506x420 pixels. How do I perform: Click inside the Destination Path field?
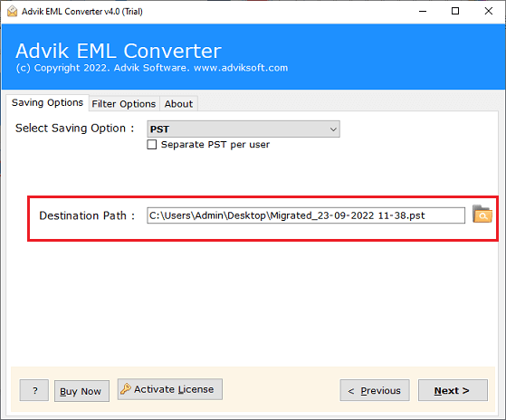[306, 215]
